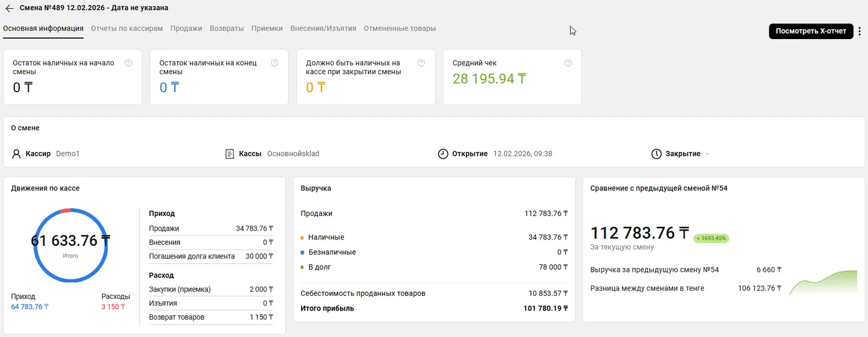Viewport: 868px width, 337px height.
Task: Switch to the Отчеты по кассирам tab
Action: coord(127,29)
